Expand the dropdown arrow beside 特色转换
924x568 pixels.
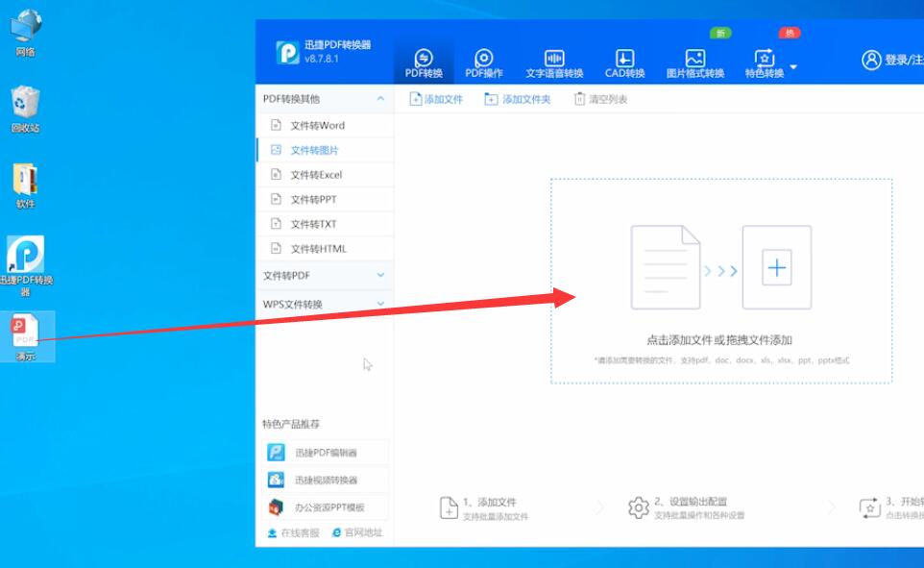point(793,66)
